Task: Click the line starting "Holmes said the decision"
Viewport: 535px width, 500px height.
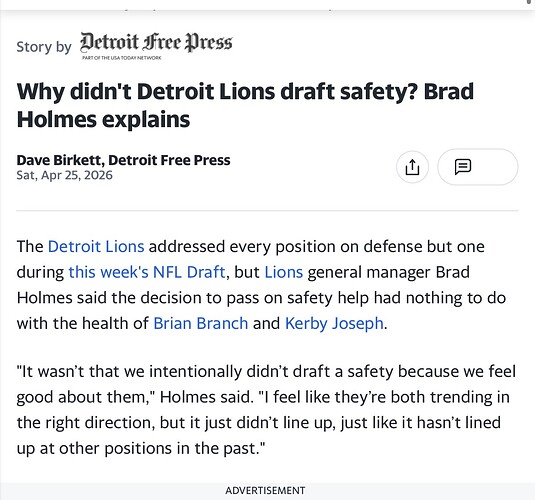Action: (x=261, y=298)
